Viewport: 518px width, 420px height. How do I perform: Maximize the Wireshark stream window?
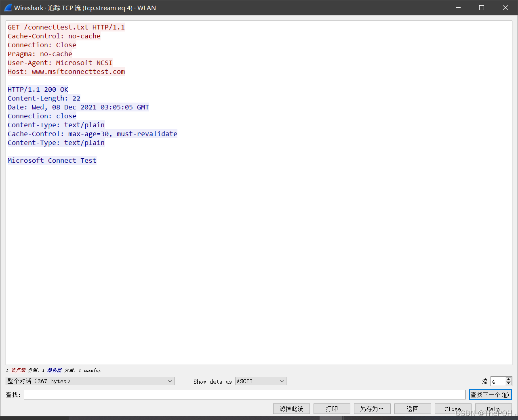tap(482, 8)
